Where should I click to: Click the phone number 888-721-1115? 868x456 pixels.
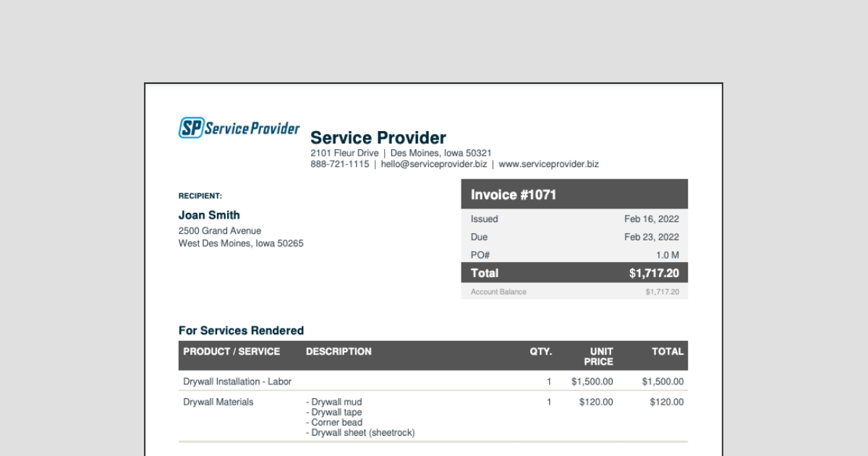point(340,164)
